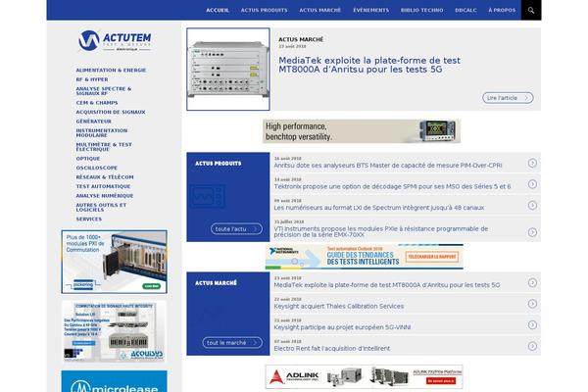Open Electro Rent Intellirent acquisition title
Image resolution: width=588 pixels, height=392 pixels.
click(x=332, y=349)
